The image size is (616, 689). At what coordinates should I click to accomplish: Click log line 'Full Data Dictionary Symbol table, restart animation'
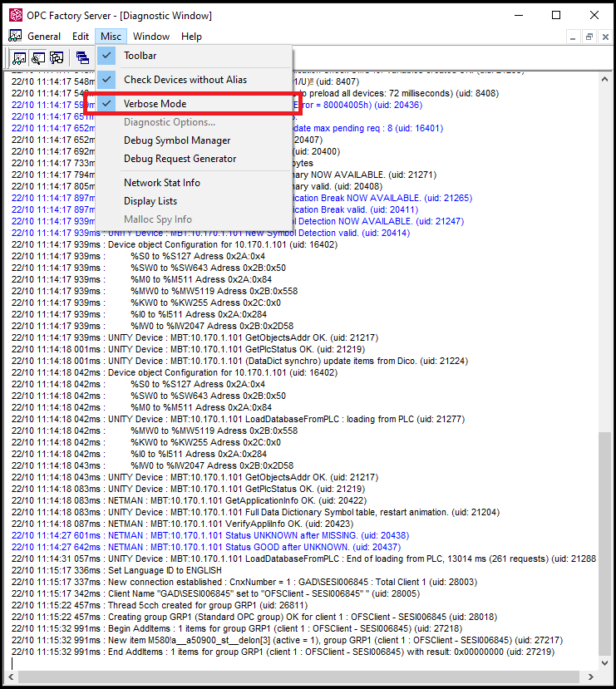pos(256,512)
